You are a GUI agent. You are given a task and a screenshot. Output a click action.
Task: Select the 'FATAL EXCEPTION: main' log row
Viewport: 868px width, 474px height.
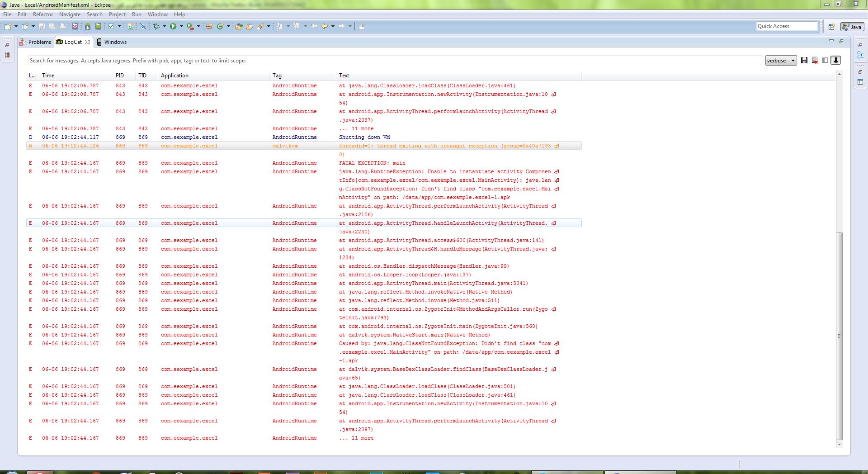pos(304,163)
